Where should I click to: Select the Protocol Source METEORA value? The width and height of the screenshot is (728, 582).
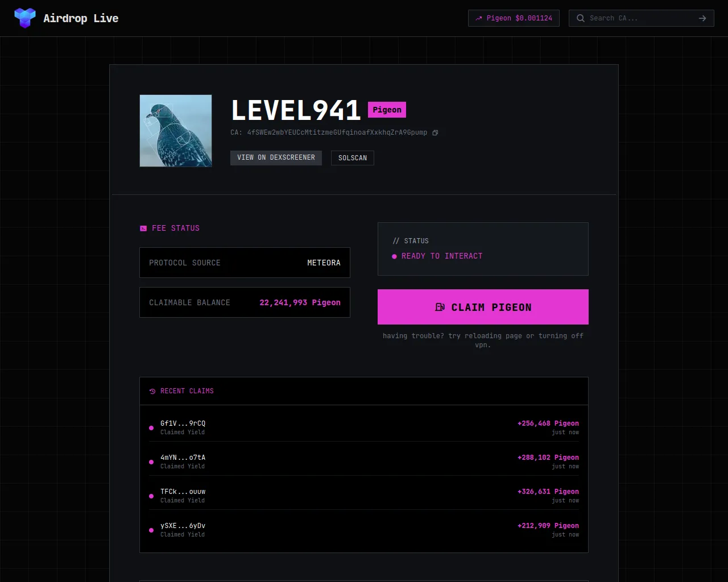(x=324, y=263)
